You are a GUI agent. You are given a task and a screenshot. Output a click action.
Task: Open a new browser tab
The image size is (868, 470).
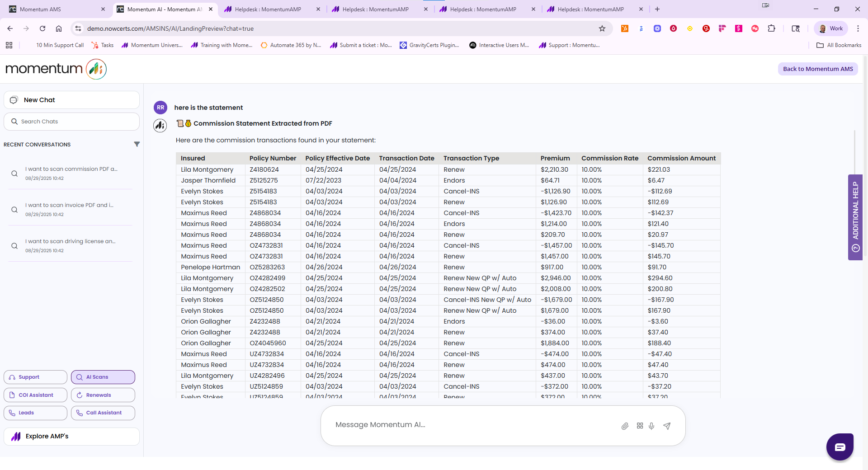click(657, 9)
